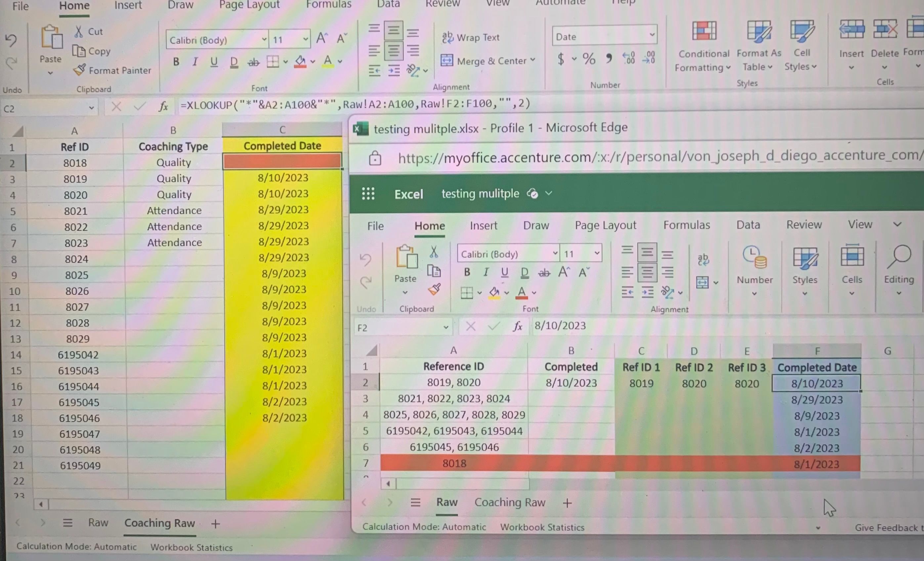This screenshot has height=561, width=924.
Task: Toggle Italic in the left ribbon
Action: [195, 62]
